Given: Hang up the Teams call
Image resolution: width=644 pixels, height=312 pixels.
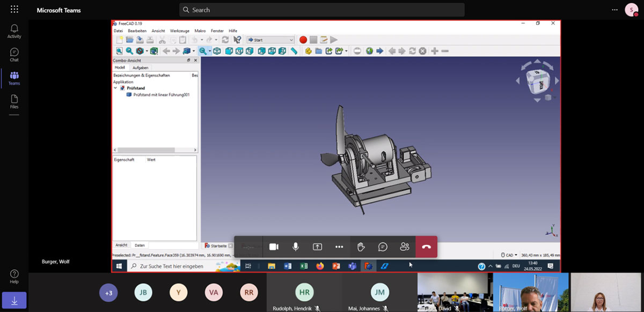Looking at the screenshot, I should click(427, 247).
